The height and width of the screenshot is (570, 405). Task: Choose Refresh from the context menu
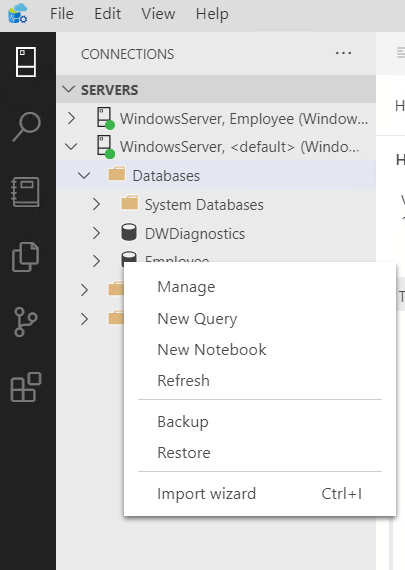260,381
